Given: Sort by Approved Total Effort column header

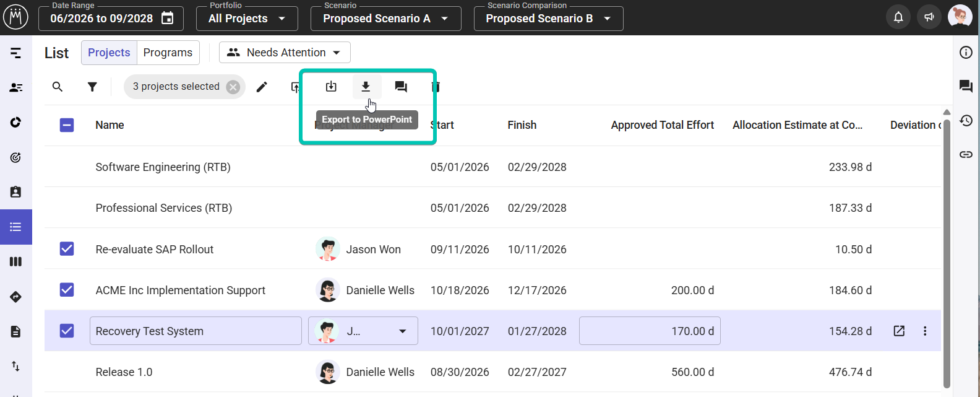Looking at the screenshot, I should [x=662, y=125].
